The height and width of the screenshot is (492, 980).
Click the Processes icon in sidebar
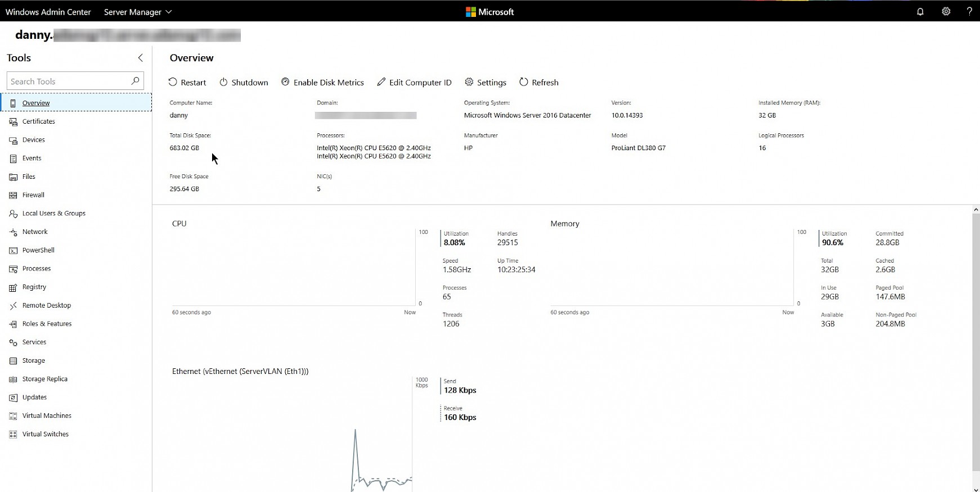click(x=13, y=269)
